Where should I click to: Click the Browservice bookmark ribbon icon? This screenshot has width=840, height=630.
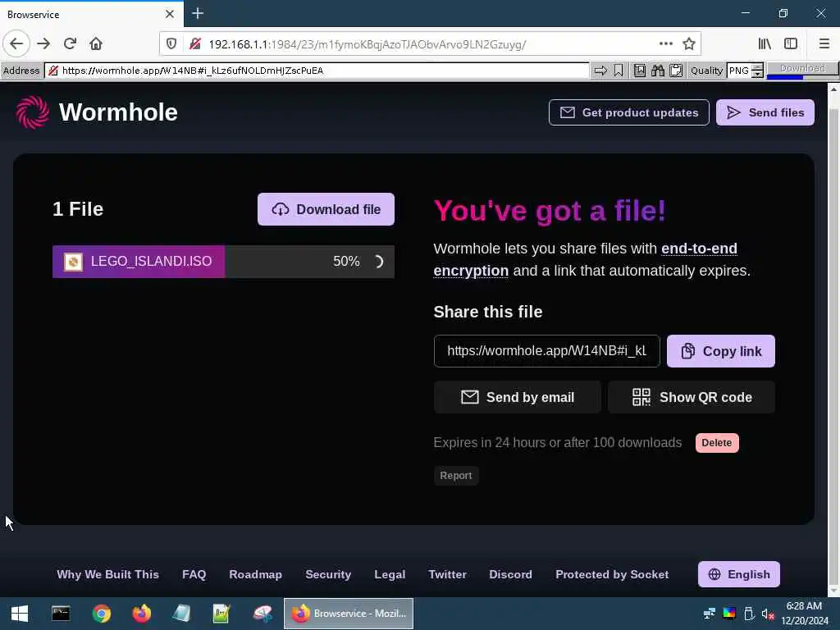[x=619, y=71]
